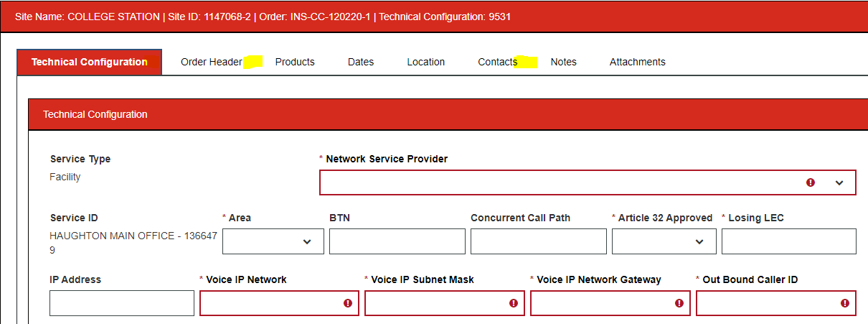Focus the Concurrent Call Path field
The height and width of the screenshot is (324, 868).
(x=539, y=241)
